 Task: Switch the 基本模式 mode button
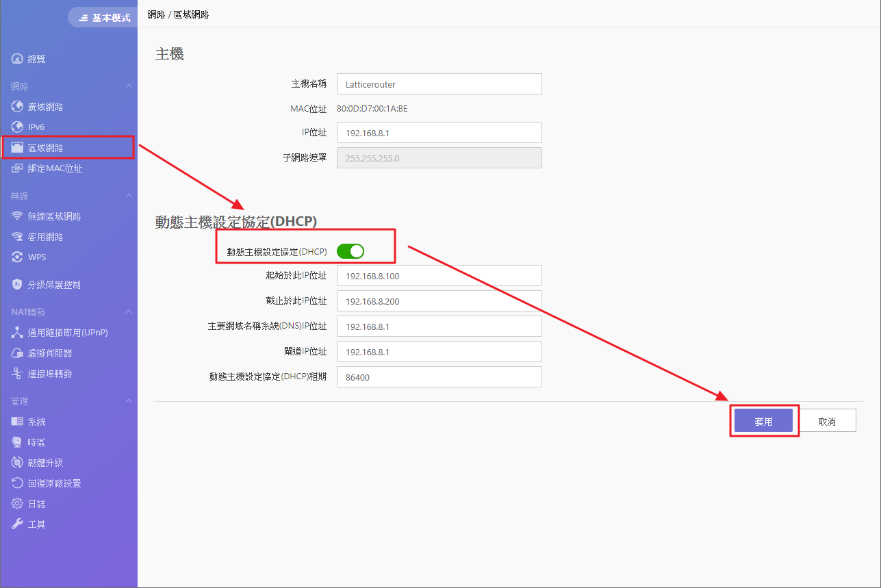pos(103,18)
